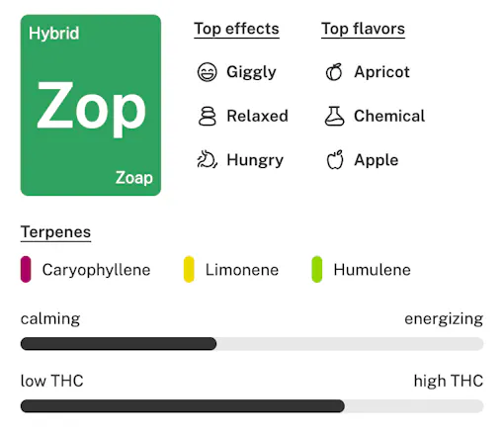Viewport: 504px width, 436px height.
Task: Click the calming to energizing bar
Action: click(252, 344)
